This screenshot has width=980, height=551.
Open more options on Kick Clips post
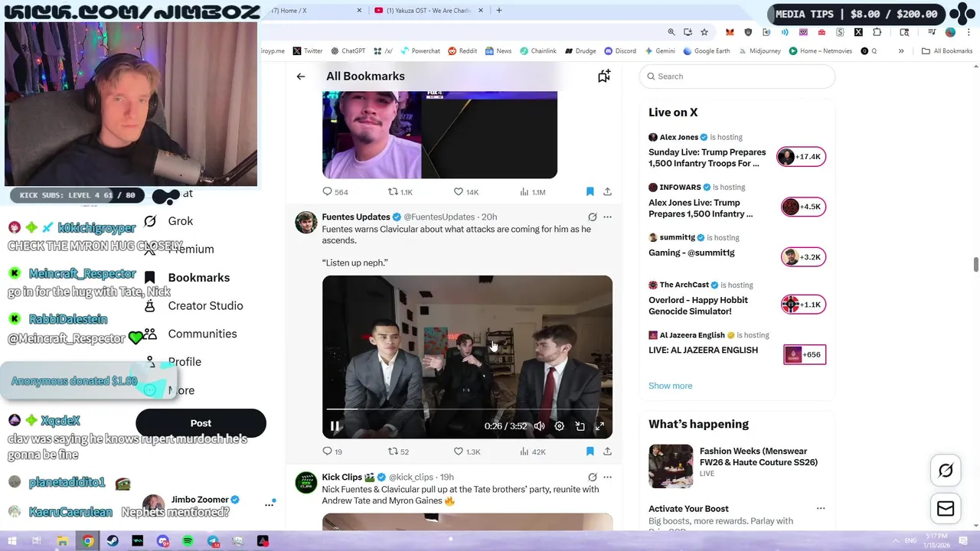click(607, 478)
